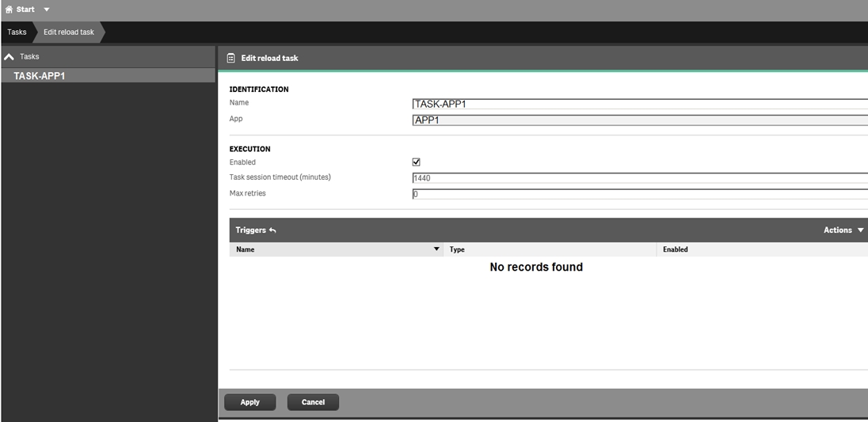This screenshot has height=422, width=868.
Task: Open the Actions dropdown menu
Action: pos(843,230)
